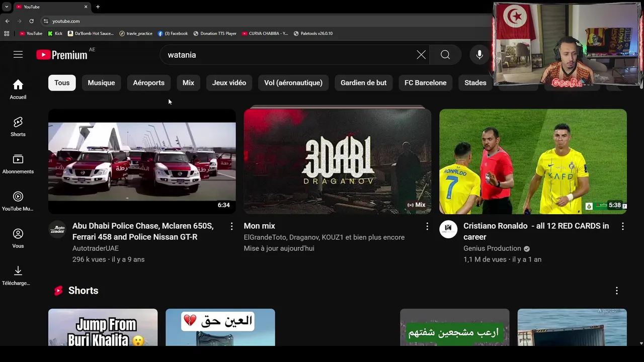Select the FC Barcelone chip
644x362 pixels.
(426, 83)
